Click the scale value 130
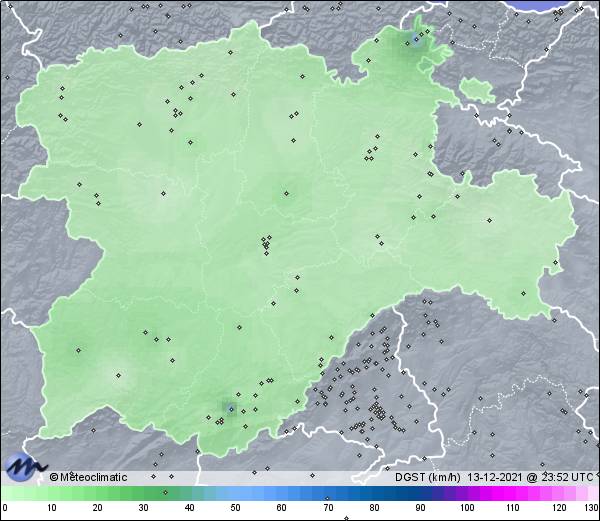 coord(592,508)
